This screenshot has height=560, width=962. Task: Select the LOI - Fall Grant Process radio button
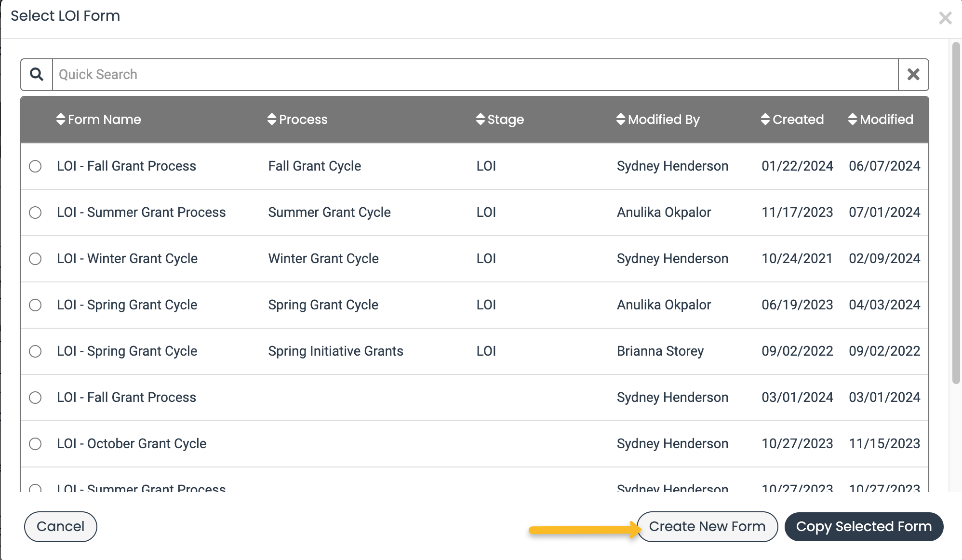click(x=35, y=167)
